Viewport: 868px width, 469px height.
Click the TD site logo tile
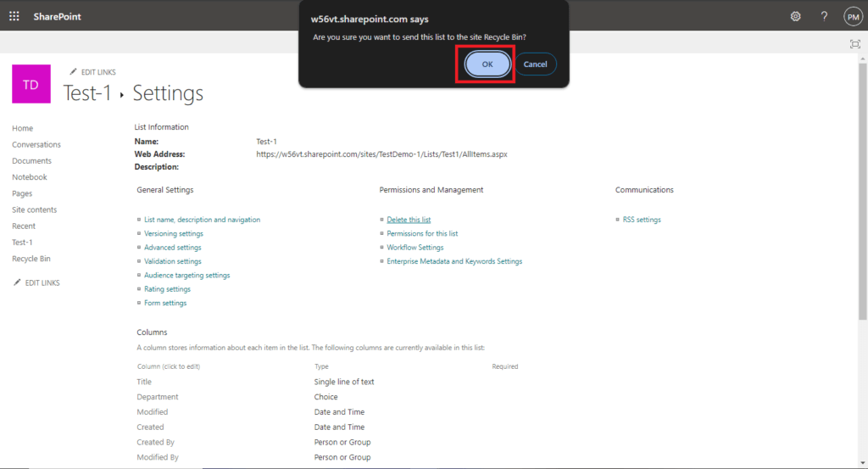click(31, 84)
